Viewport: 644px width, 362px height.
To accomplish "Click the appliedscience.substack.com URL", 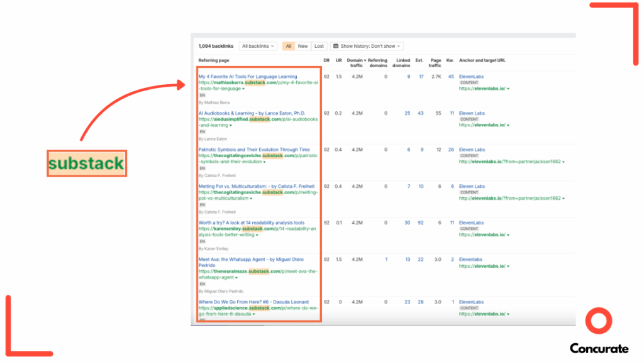I will pos(258,310).
